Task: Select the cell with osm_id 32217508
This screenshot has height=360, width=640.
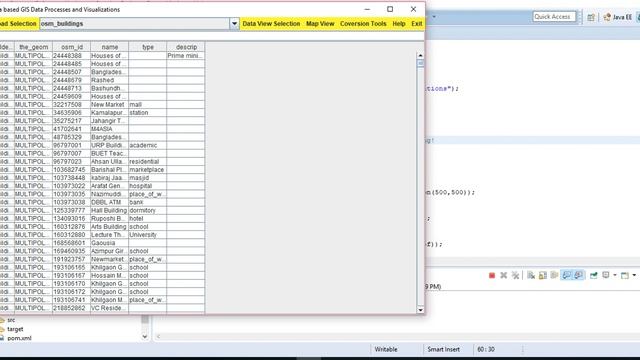Action: click(71, 104)
